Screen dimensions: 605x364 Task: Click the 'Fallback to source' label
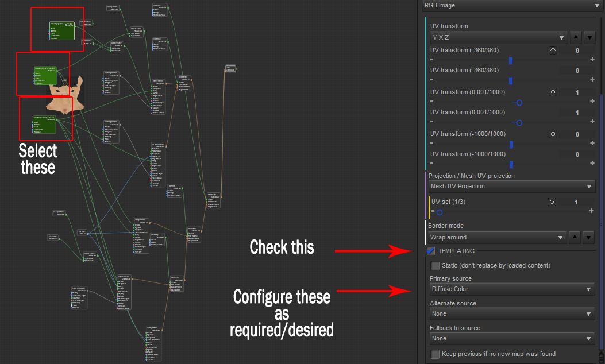455,328
